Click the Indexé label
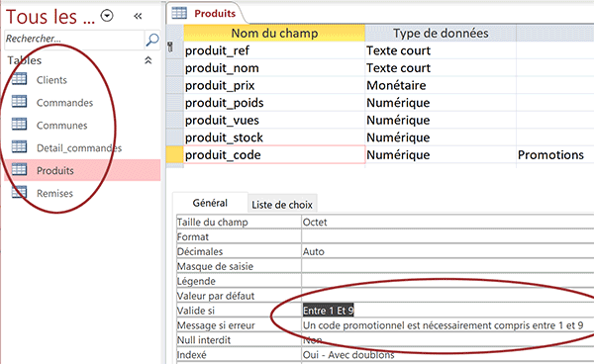The image size is (594, 364). (192, 355)
